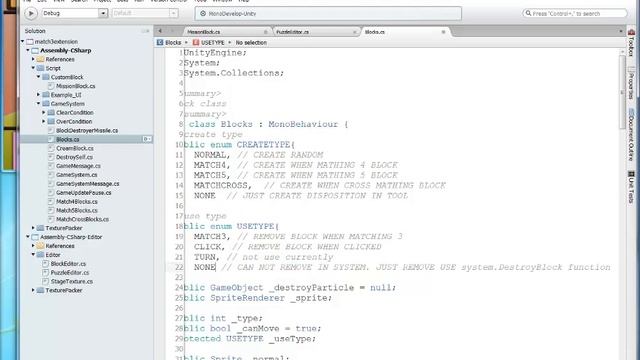Select MatchCrossBlocks.cs file
640x360 pixels.
click(82, 220)
